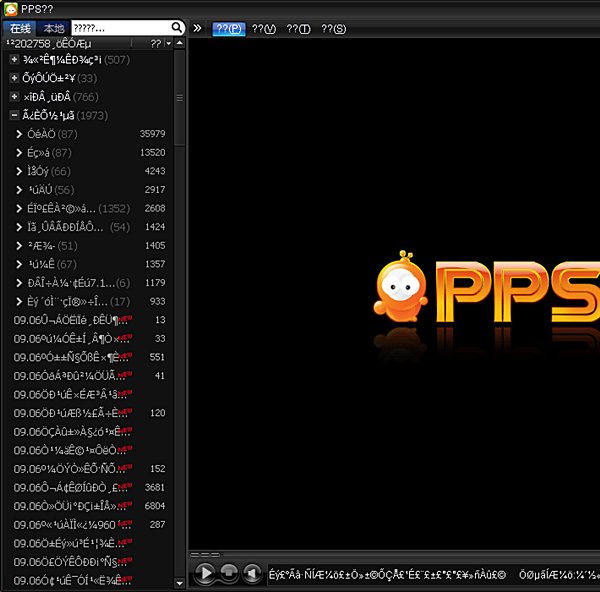Screen dimensions: 600x592
Task: Open the ??(T) menu
Action: pyautogui.click(x=298, y=29)
